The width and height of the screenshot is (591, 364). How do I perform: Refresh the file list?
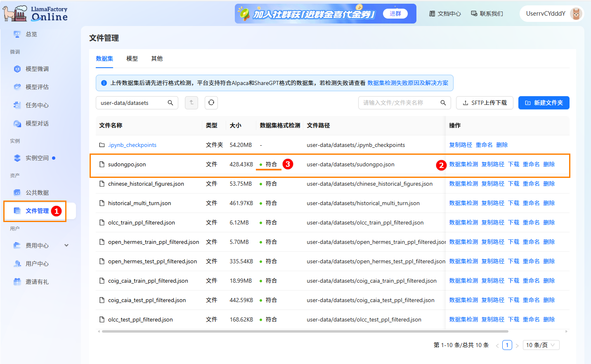coord(211,102)
